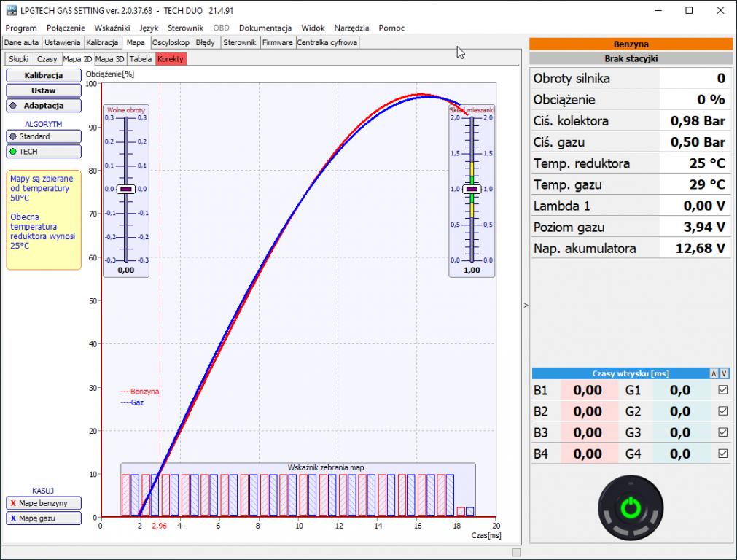
Task: Click the Obroty silnika value field
Action: (x=695, y=78)
